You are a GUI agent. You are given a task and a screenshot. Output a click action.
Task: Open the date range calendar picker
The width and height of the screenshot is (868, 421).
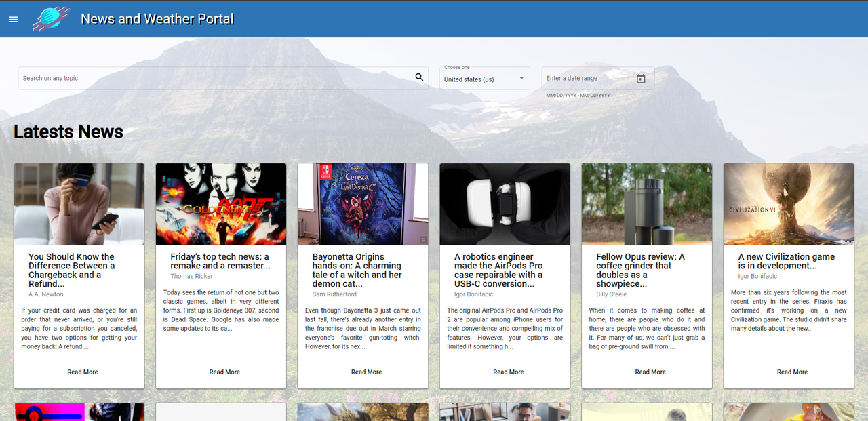(x=641, y=79)
